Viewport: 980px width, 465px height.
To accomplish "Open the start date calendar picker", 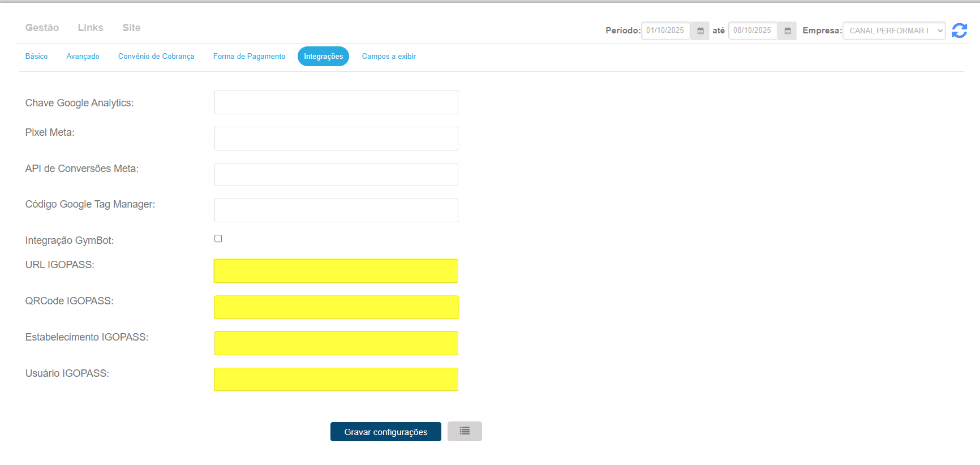I will [x=700, y=31].
